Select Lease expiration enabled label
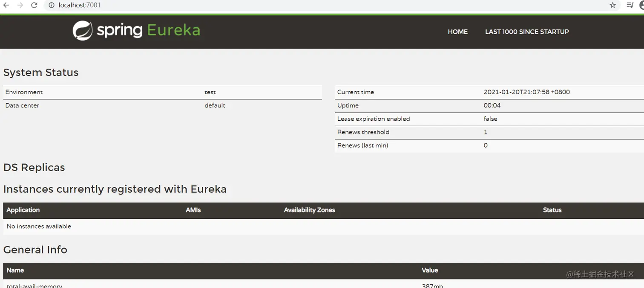Viewport: 644px width, 288px height. click(x=374, y=119)
